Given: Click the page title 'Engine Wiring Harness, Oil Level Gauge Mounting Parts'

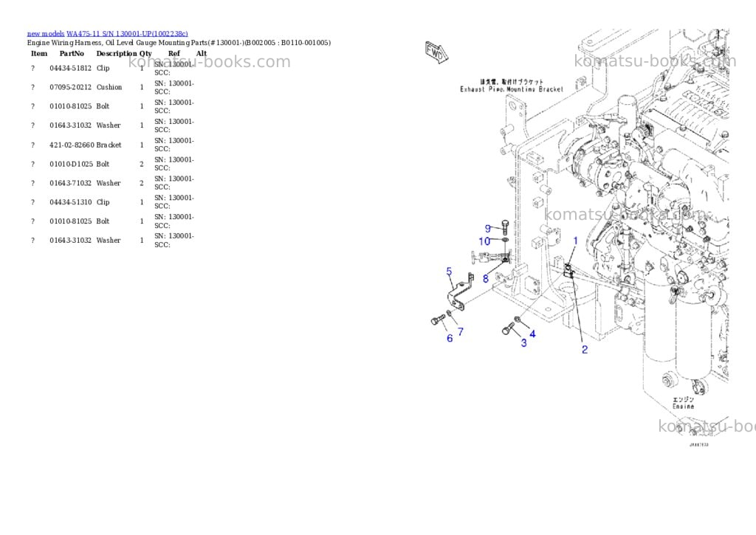Looking at the screenshot, I should (x=117, y=42).
